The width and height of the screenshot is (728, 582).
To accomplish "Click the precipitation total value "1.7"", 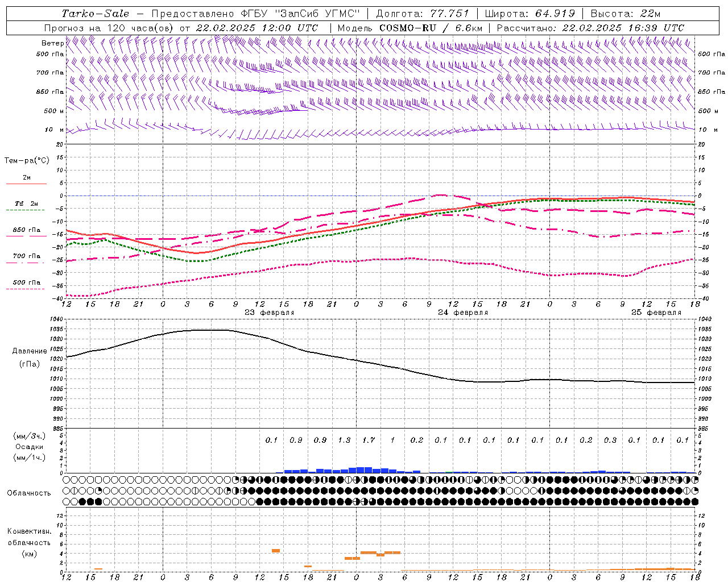I will click(369, 440).
